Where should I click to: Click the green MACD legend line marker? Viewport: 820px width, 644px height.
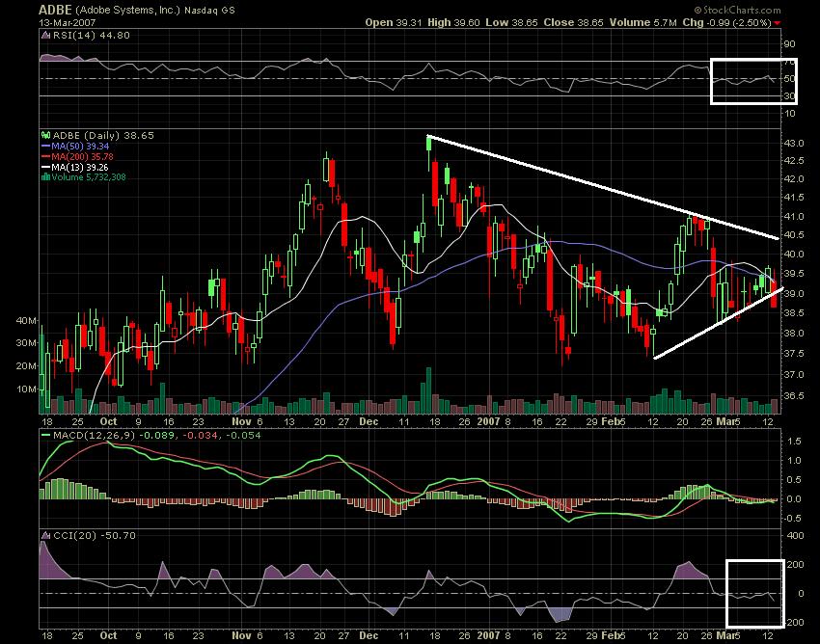[x=45, y=436]
